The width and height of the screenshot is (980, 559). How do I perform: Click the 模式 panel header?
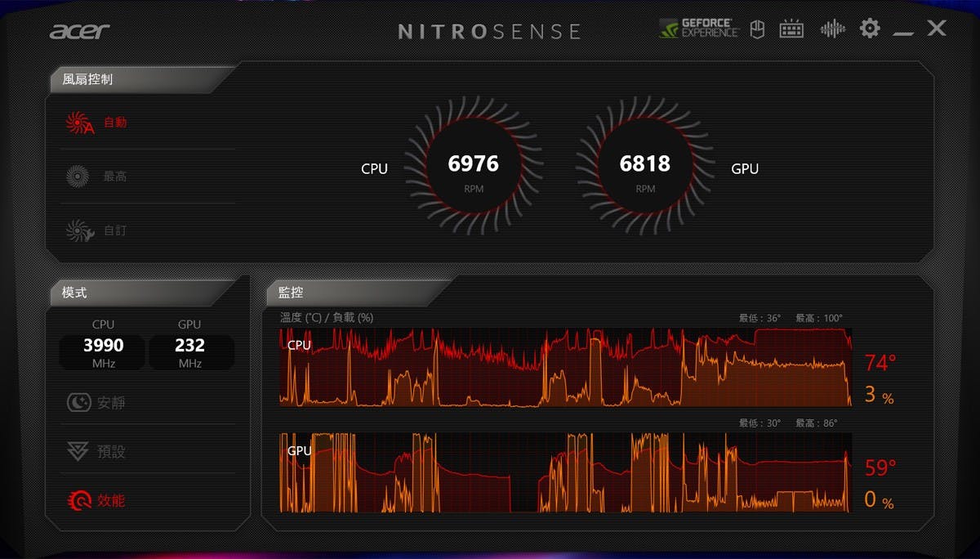coord(75,293)
